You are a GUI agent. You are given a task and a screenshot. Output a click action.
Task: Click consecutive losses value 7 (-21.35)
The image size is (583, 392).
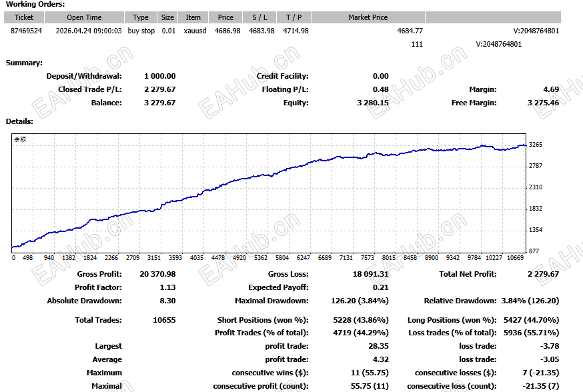540,373
